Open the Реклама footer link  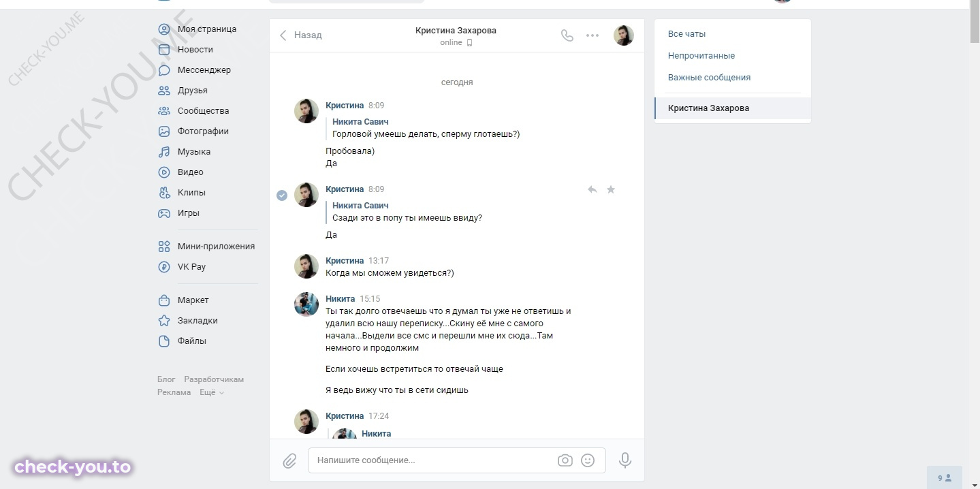[174, 392]
